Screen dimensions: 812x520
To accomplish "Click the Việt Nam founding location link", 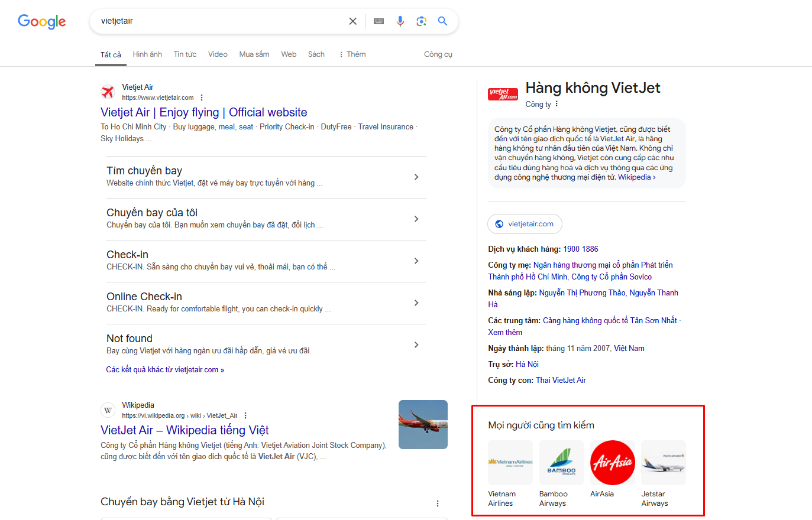I will (x=629, y=348).
